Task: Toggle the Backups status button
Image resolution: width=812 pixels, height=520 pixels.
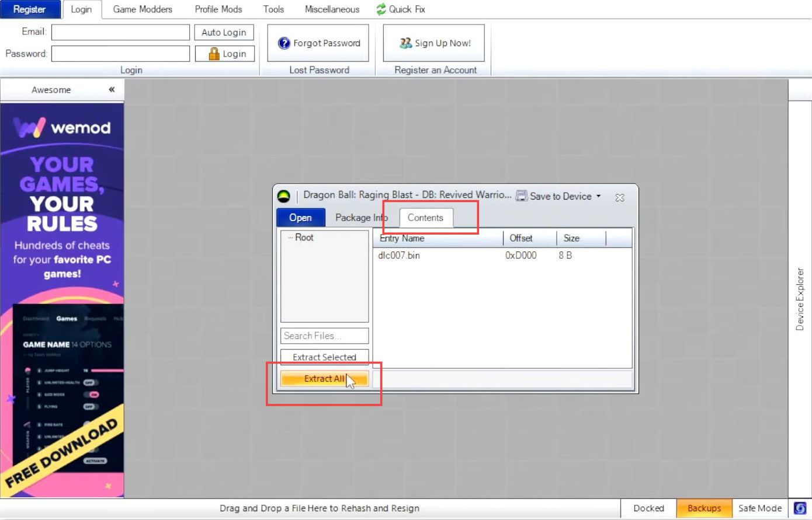Action: click(x=704, y=508)
